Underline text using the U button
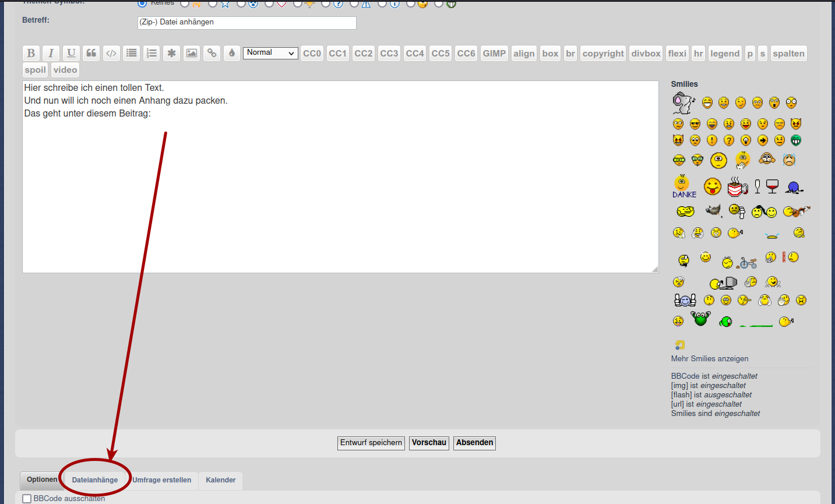The width and height of the screenshot is (835, 504). click(x=71, y=53)
